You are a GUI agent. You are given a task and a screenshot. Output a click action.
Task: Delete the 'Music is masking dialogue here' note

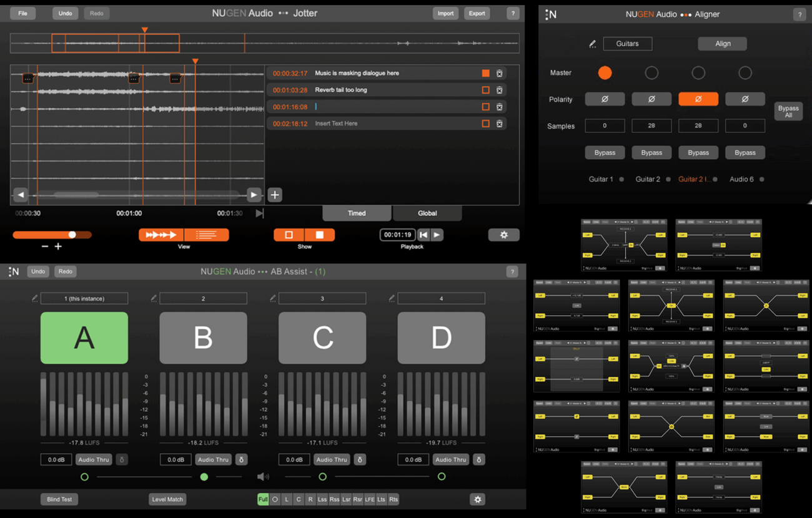(500, 74)
